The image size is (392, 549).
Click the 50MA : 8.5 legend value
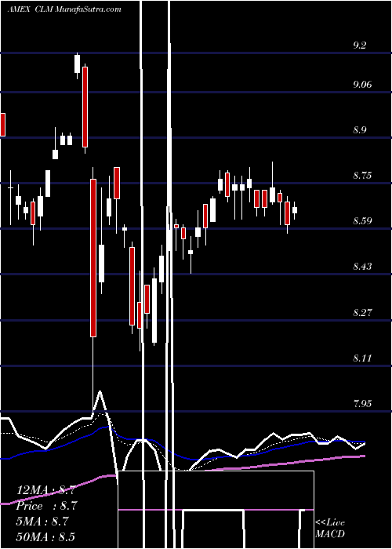(x=45, y=536)
